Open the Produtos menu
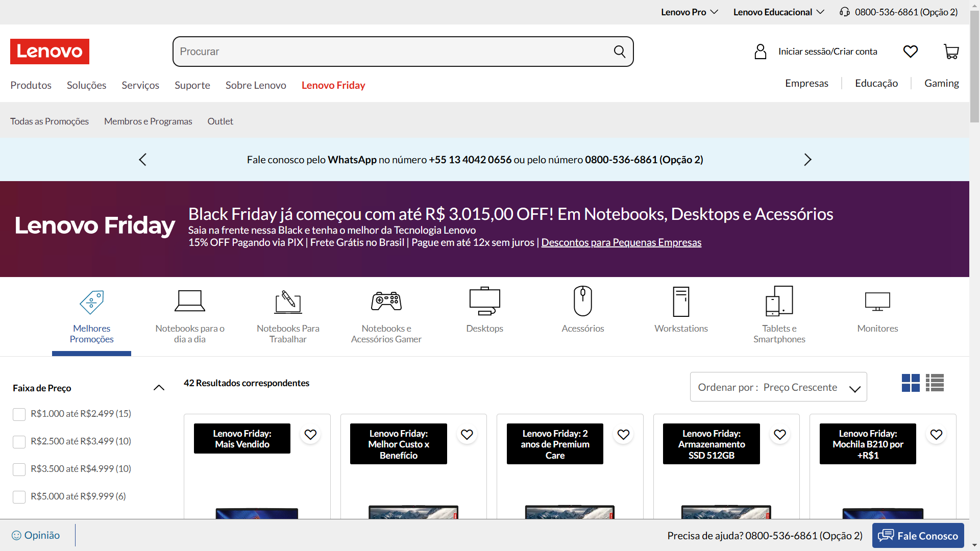 (x=31, y=85)
